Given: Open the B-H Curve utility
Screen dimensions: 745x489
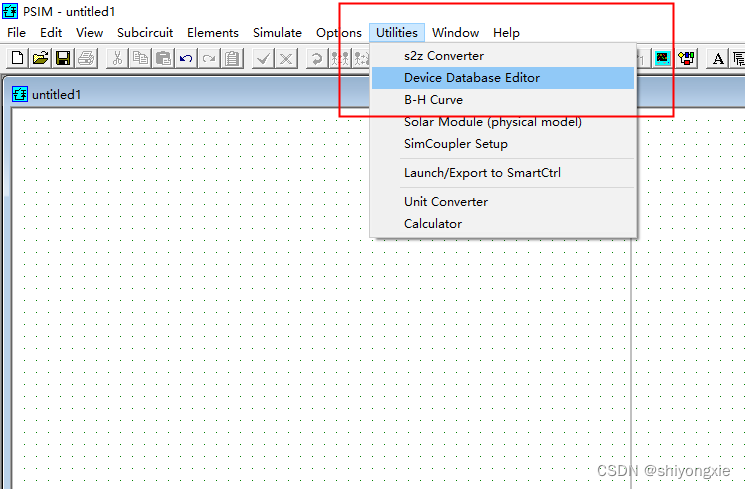Looking at the screenshot, I should pyautogui.click(x=503, y=100).
